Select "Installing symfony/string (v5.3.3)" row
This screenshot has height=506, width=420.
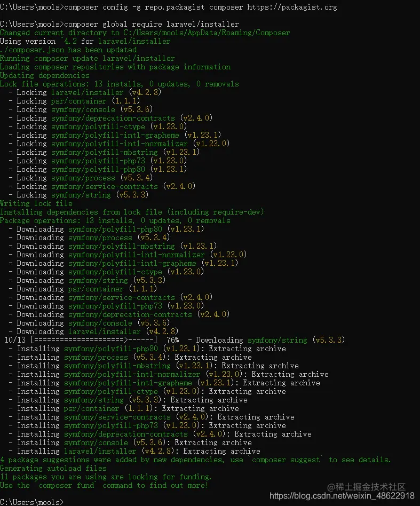[x=128, y=400]
